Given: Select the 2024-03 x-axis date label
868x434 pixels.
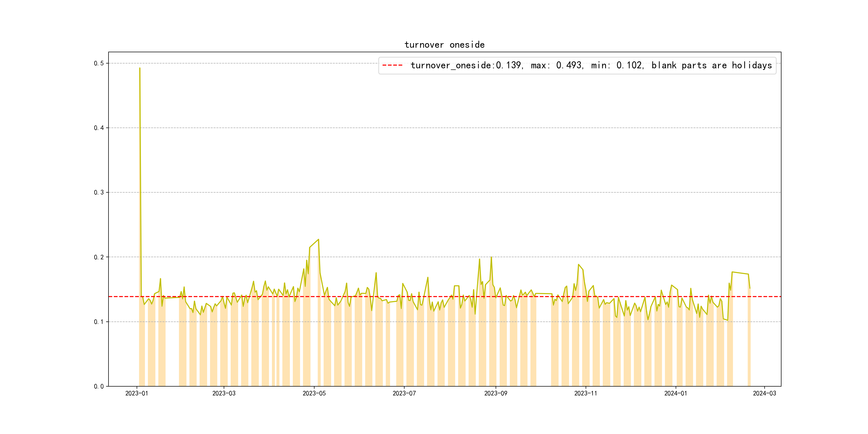Looking at the screenshot, I should point(764,393).
